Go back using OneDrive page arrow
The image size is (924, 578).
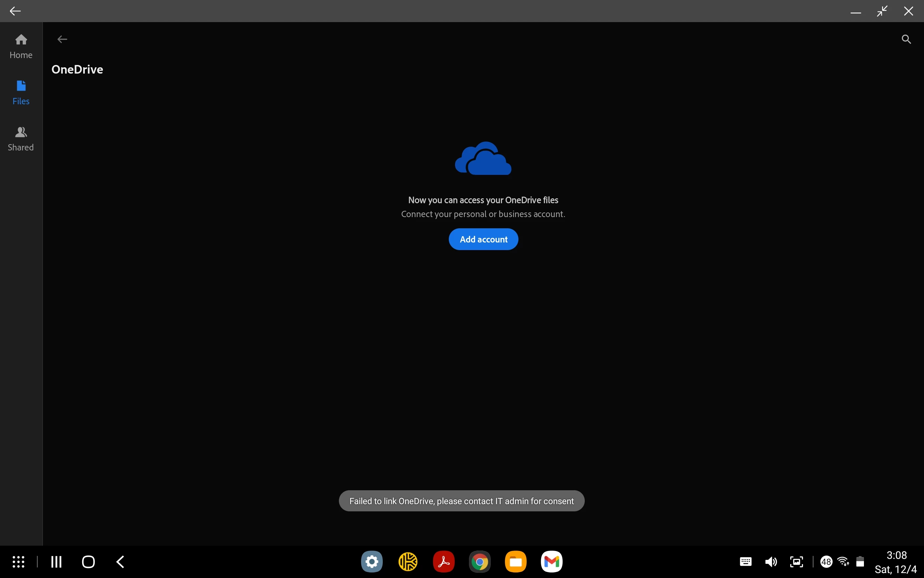pos(62,39)
